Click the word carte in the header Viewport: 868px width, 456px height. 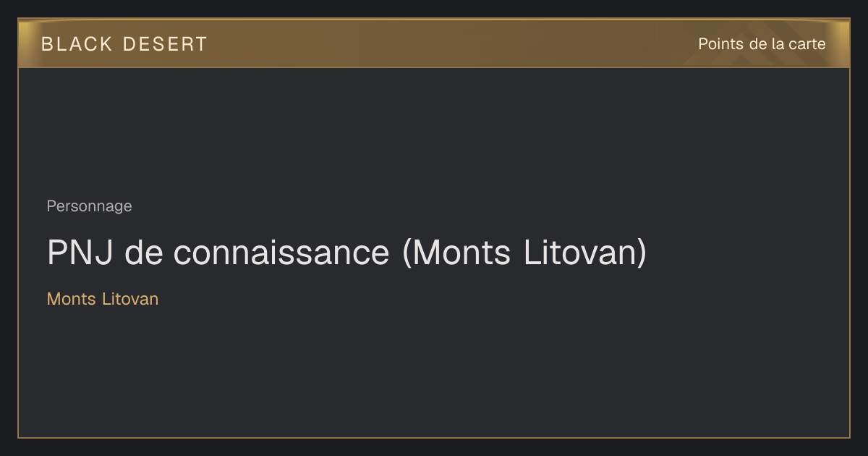(x=807, y=44)
